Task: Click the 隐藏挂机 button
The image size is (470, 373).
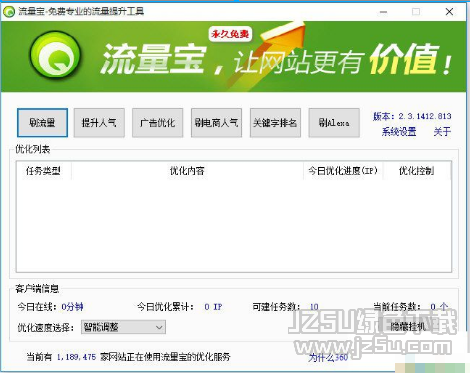Action: pyautogui.click(x=408, y=327)
